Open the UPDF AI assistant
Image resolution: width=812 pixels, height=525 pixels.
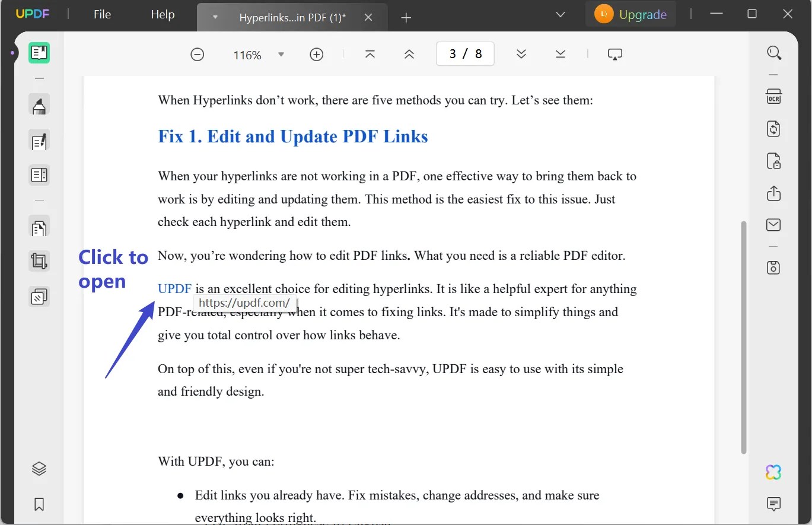(x=773, y=472)
